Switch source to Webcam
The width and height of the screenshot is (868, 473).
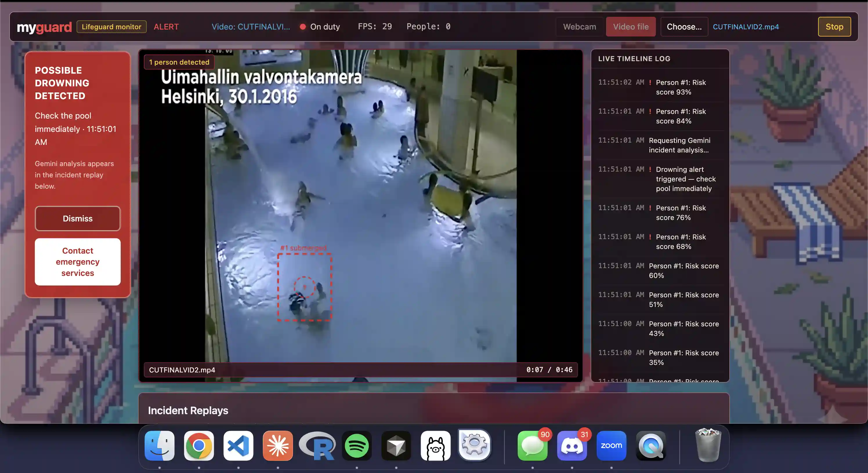point(580,27)
